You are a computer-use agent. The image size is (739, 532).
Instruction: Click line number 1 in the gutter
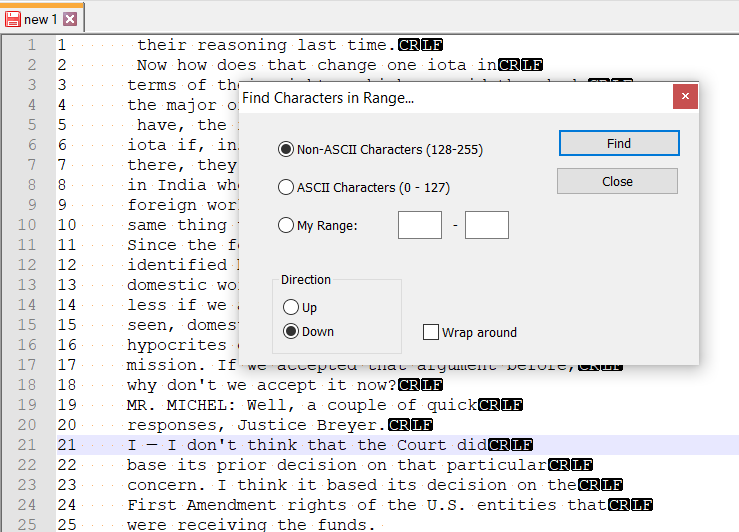[32, 45]
